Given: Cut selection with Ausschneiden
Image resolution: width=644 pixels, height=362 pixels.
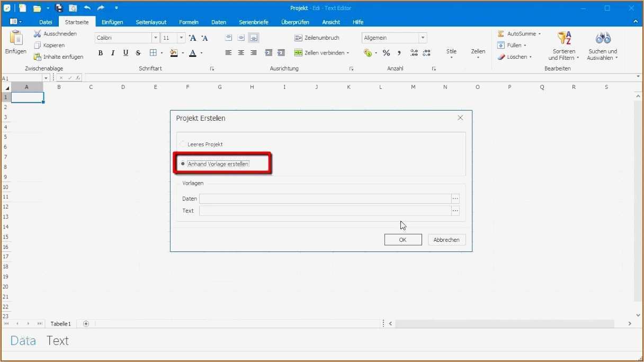Looking at the screenshot, I should (55, 33).
